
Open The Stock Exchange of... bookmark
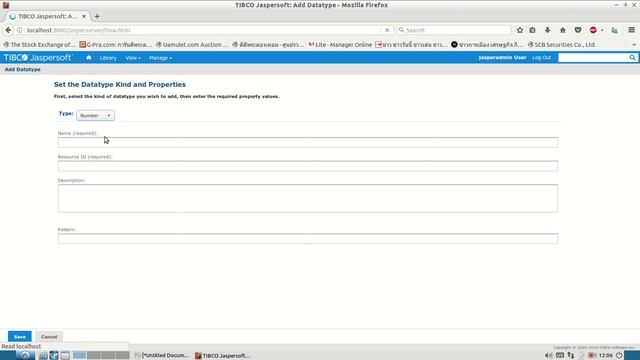[39, 44]
